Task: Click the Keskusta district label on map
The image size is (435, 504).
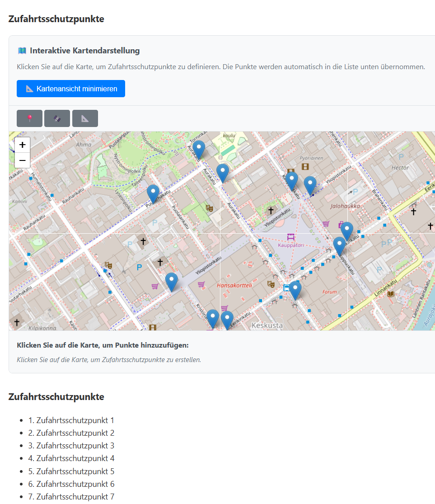Action: pos(267,325)
